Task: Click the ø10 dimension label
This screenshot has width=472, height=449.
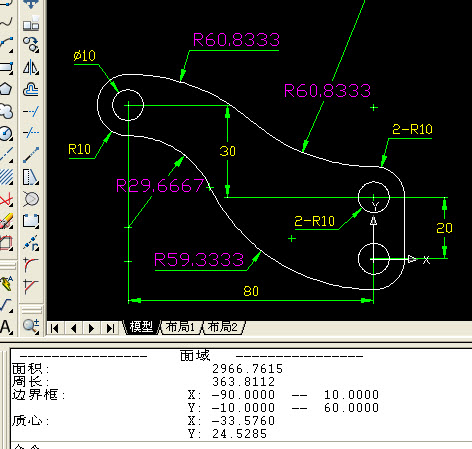Action: tap(85, 55)
